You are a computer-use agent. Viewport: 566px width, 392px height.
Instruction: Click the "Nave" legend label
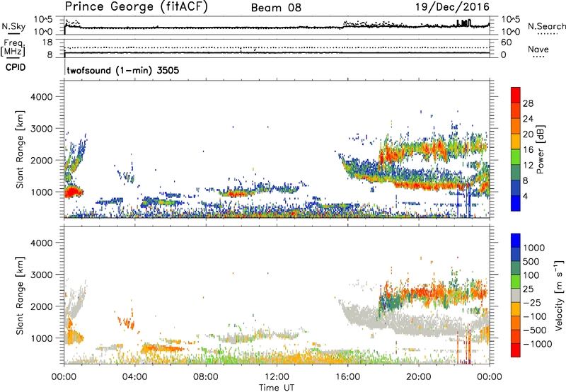538,50
